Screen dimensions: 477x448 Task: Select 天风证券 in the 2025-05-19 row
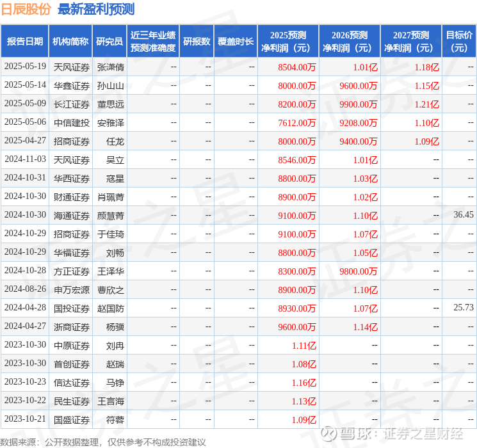[72, 67]
